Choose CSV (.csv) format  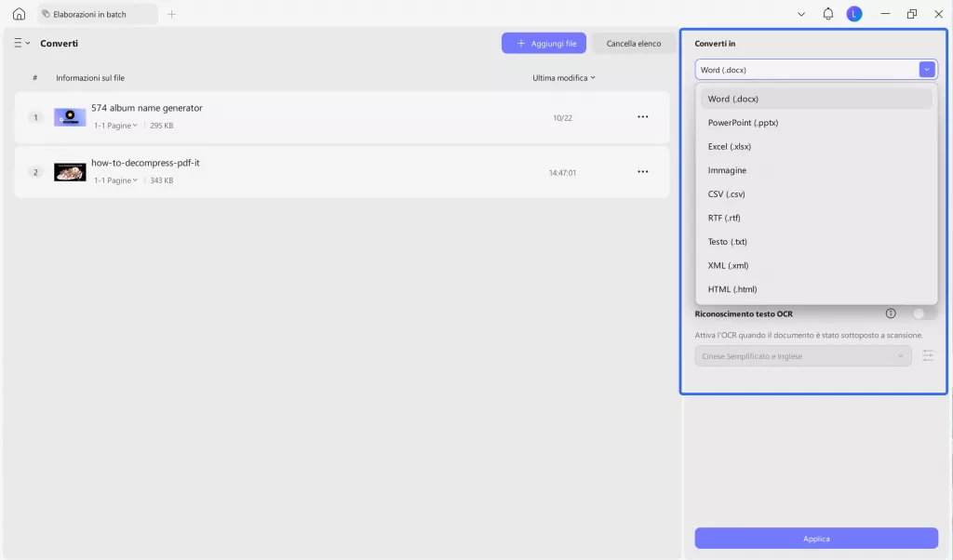[x=816, y=193]
